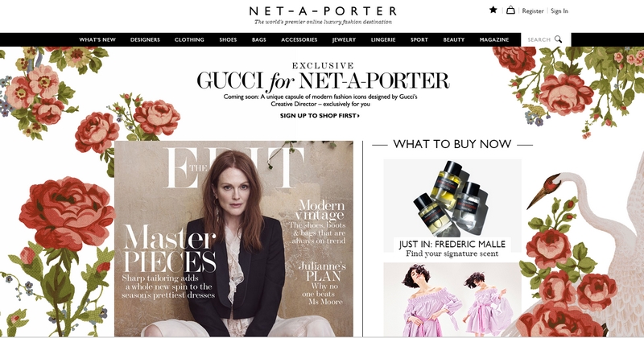Open the Beauty menu item
This screenshot has height=338, width=644.
tap(454, 40)
